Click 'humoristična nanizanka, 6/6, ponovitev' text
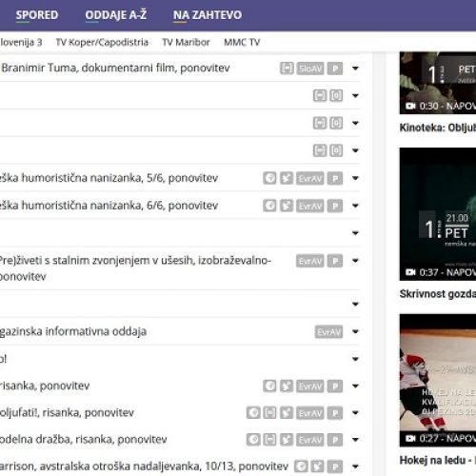 coord(120,206)
